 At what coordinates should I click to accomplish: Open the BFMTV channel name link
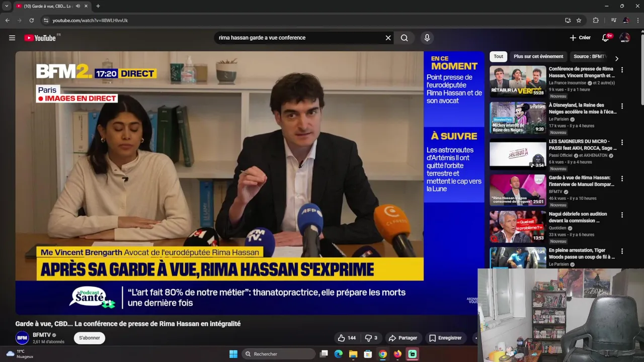pyautogui.click(x=42, y=335)
